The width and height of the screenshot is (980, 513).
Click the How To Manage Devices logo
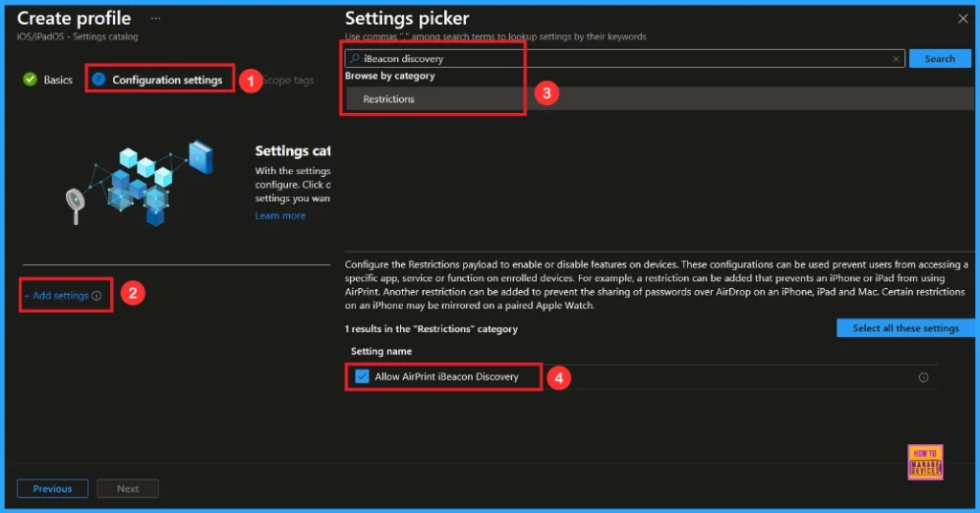click(924, 461)
